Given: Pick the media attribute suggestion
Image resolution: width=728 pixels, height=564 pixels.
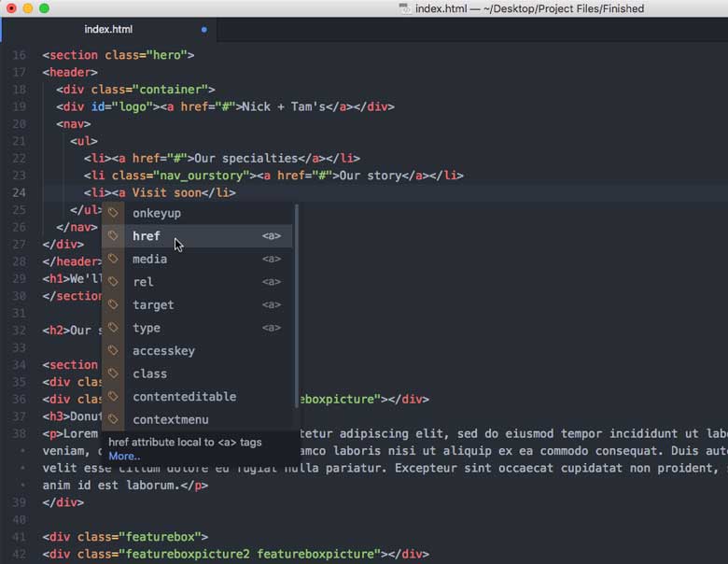Looking at the screenshot, I should [x=197, y=260].
